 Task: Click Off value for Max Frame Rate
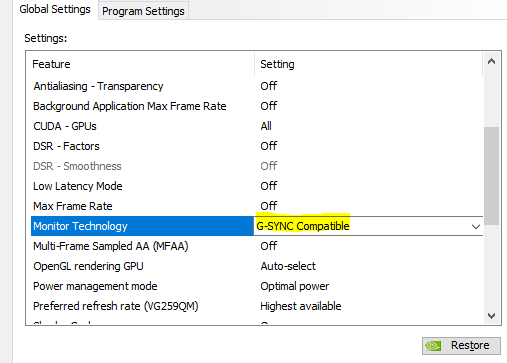(x=269, y=206)
